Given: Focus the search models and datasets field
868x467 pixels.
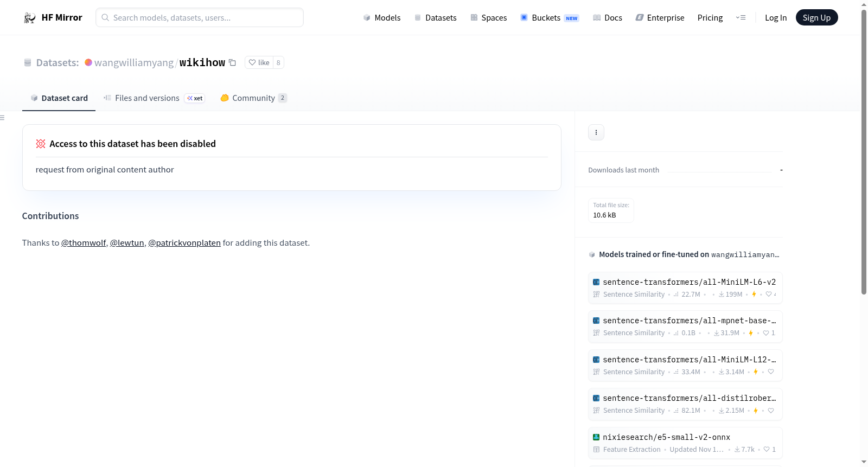Looking at the screenshot, I should tap(200, 17).
